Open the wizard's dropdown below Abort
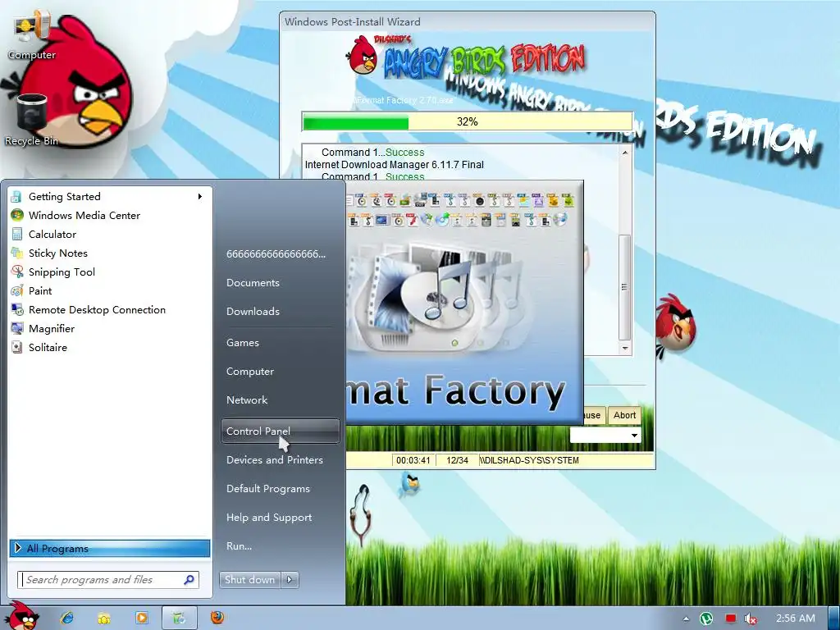840x630 pixels. coord(605,435)
